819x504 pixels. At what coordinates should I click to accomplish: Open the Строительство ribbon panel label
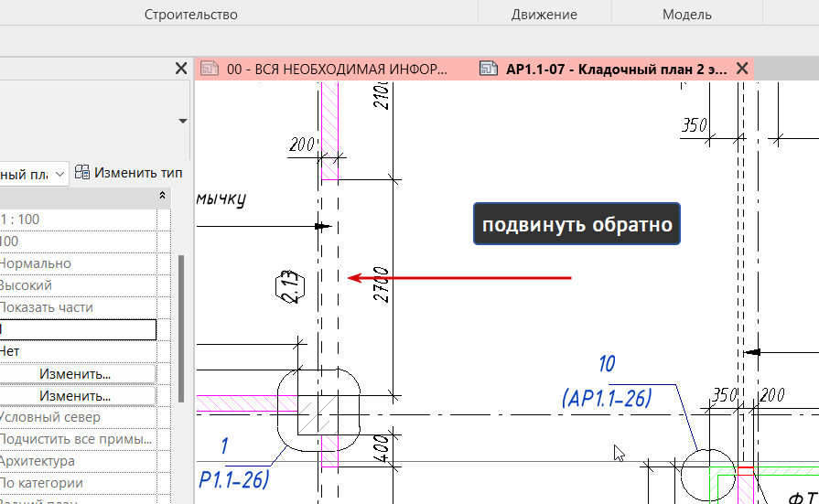pos(190,15)
